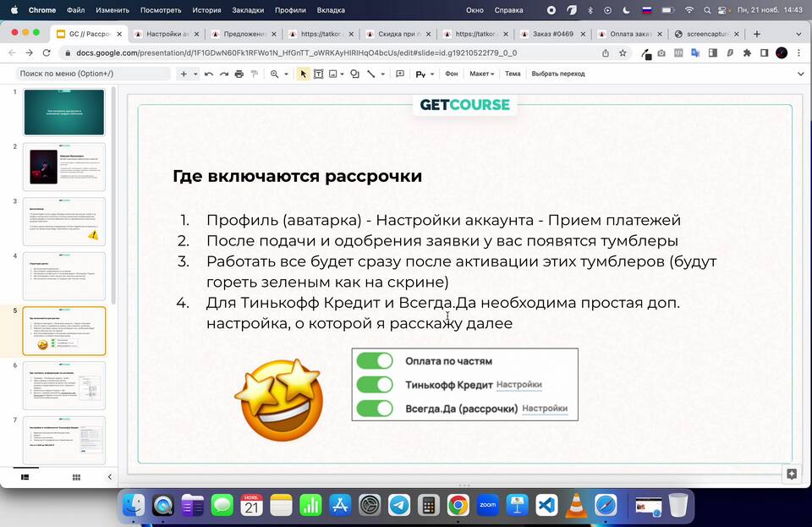Viewport: 812px width, 527px height.
Task: Open Spotlight search in menu bar
Action: (707, 10)
